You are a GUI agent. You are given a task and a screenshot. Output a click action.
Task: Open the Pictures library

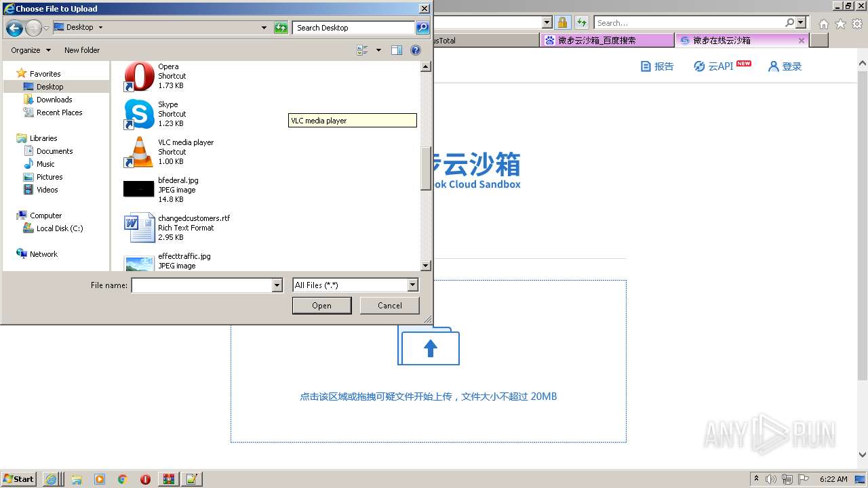[x=50, y=177]
